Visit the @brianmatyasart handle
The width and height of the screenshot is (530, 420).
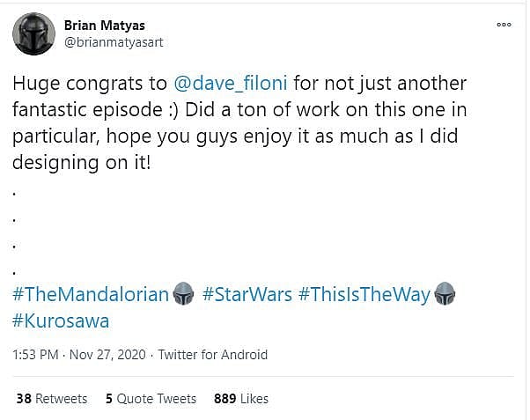(x=114, y=41)
